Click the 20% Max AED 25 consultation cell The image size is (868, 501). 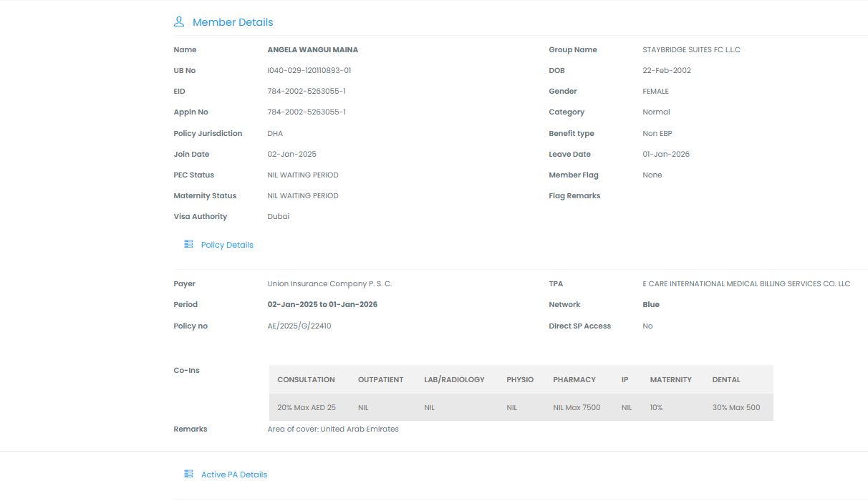307,407
